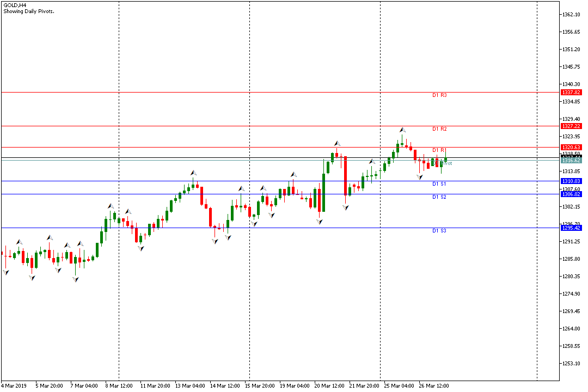The width and height of the screenshot is (588, 392).
Task: Click the grey 1316.62 pivot price tag
Action: (x=571, y=160)
